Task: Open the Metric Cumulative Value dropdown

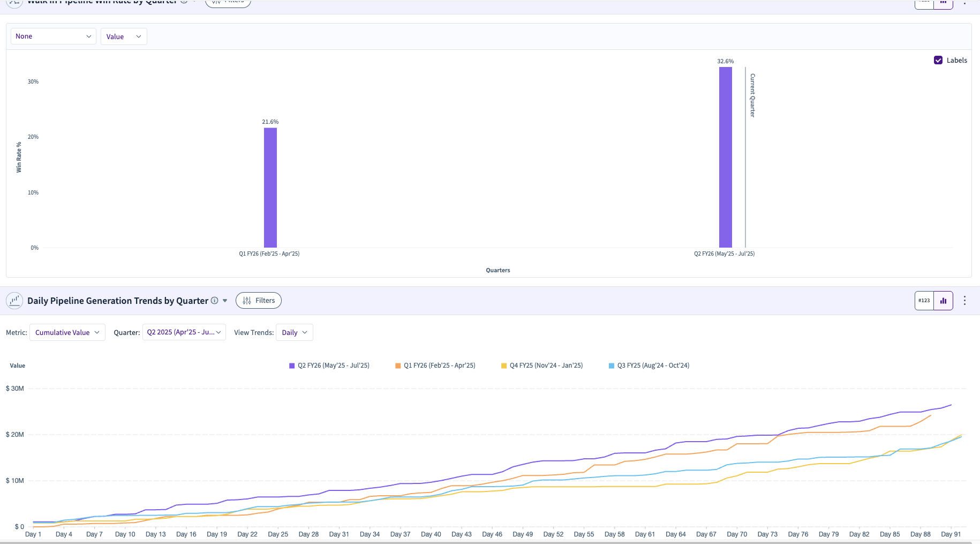Action: (67, 332)
